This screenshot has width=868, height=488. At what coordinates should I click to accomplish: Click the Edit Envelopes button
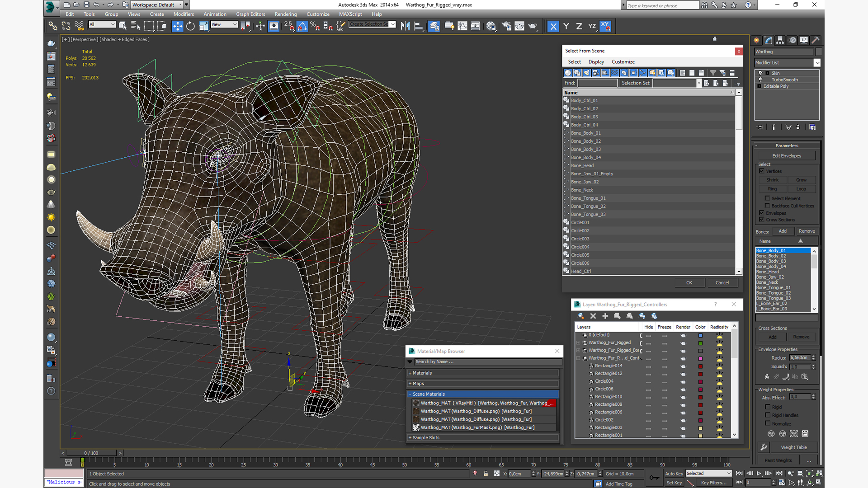pos(787,156)
